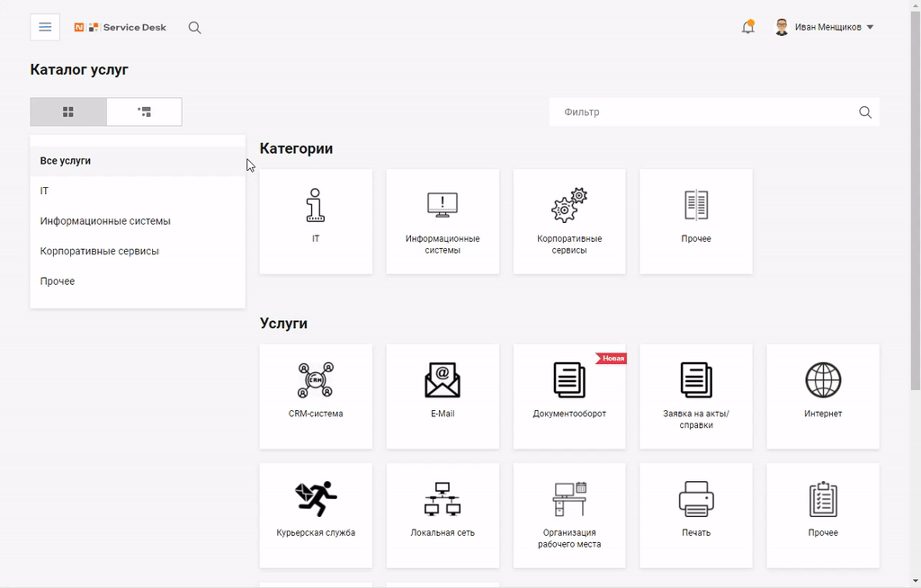Expand the Иван Менщиков user dropdown

[825, 27]
